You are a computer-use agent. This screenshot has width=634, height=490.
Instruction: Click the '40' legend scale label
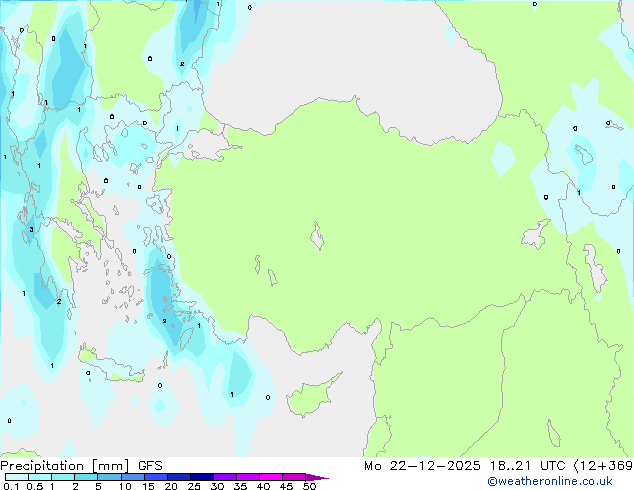point(263,486)
